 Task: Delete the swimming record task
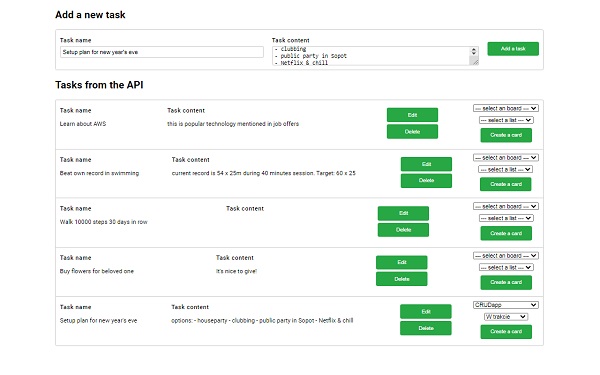tap(426, 181)
